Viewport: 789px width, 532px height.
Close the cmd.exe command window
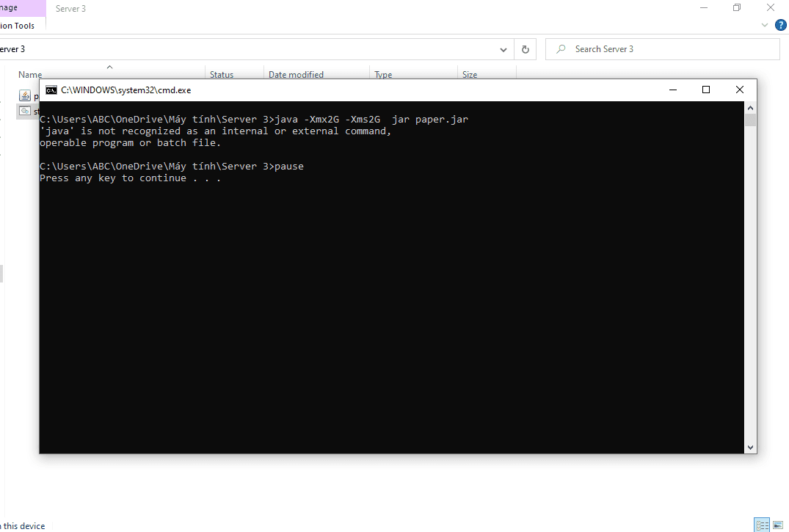click(x=740, y=90)
